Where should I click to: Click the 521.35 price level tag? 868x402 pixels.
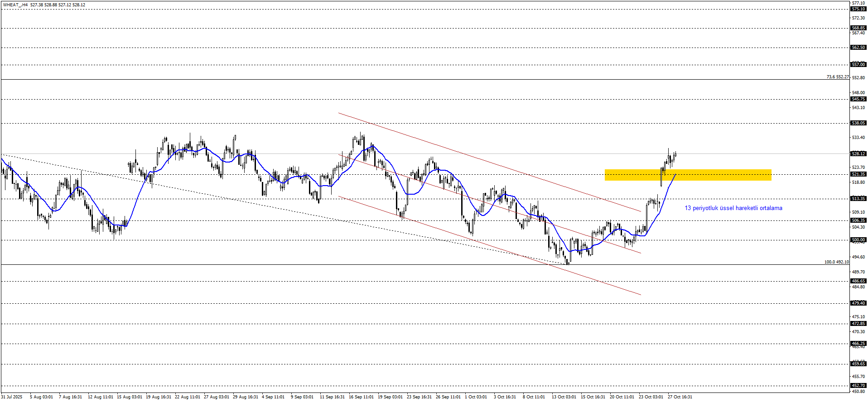point(858,174)
